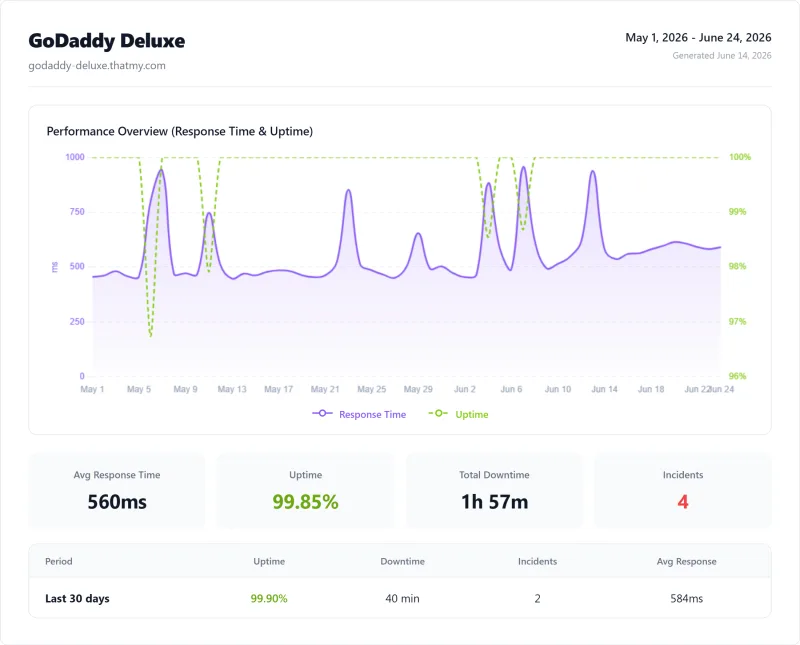
Task: Click the May 29 x-axis label
Action: pos(418,389)
